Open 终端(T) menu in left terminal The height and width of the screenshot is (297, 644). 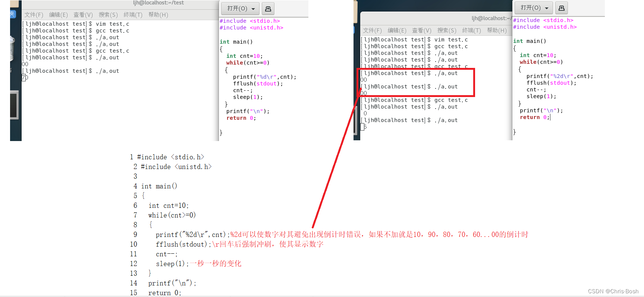(133, 15)
